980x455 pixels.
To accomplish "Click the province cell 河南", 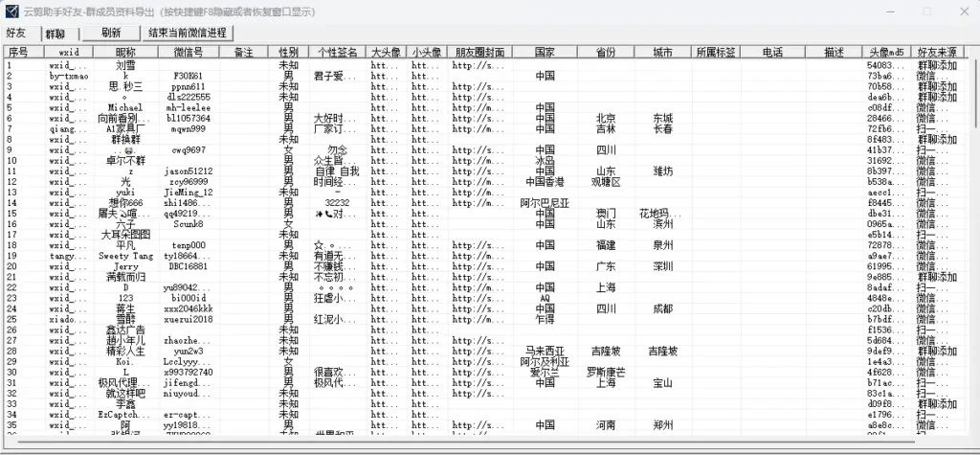I will 606,425.
